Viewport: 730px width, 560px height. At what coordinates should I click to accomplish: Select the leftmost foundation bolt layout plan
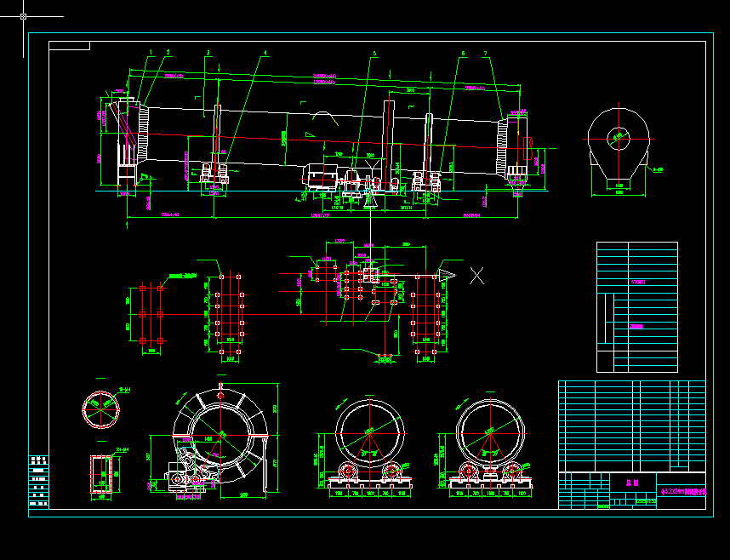[x=151, y=315]
